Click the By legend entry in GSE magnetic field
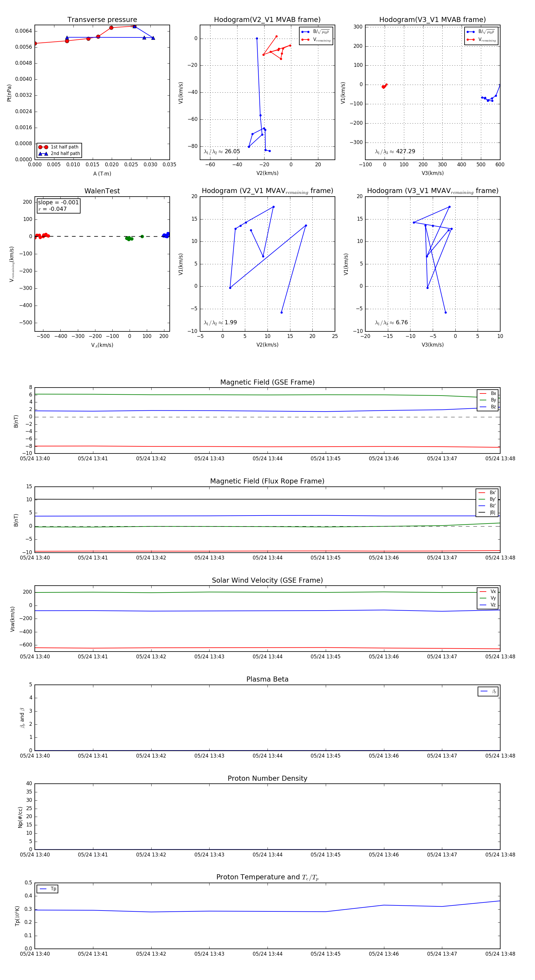 (x=488, y=400)
